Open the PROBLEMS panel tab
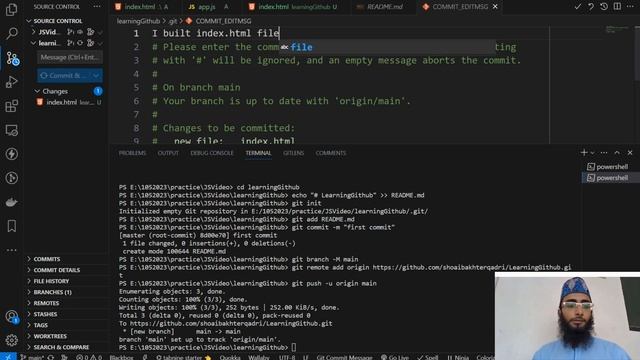640x360 pixels. [x=132, y=153]
